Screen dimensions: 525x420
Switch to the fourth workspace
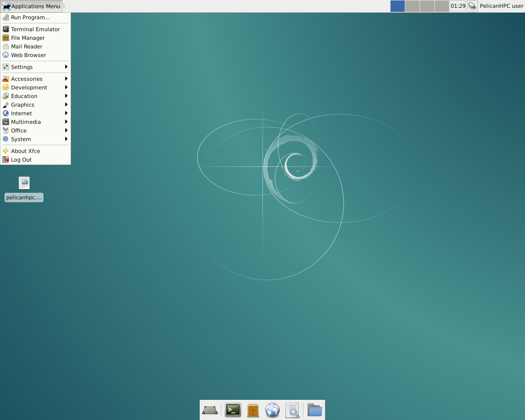pos(442,6)
